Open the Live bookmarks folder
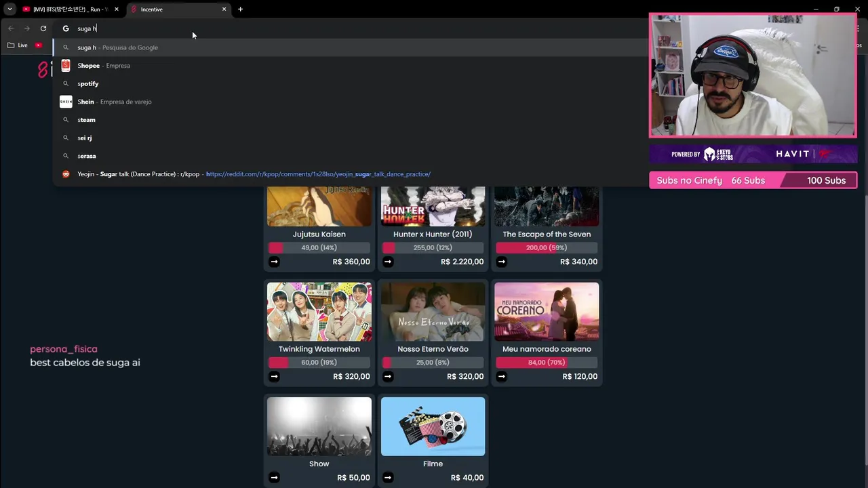Viewport: 868px width, 488px height. [18, 45]
